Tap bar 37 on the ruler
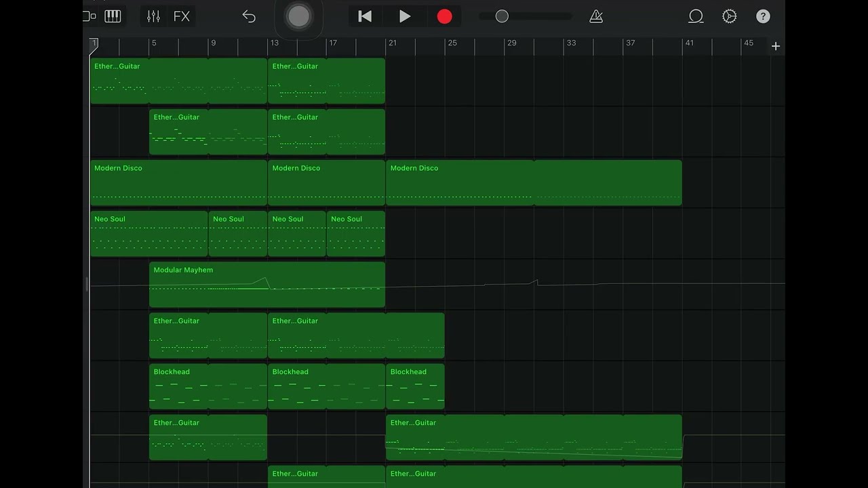Image resolution: width=868 pixels, height=488 pixels. [x=631, y=43]
